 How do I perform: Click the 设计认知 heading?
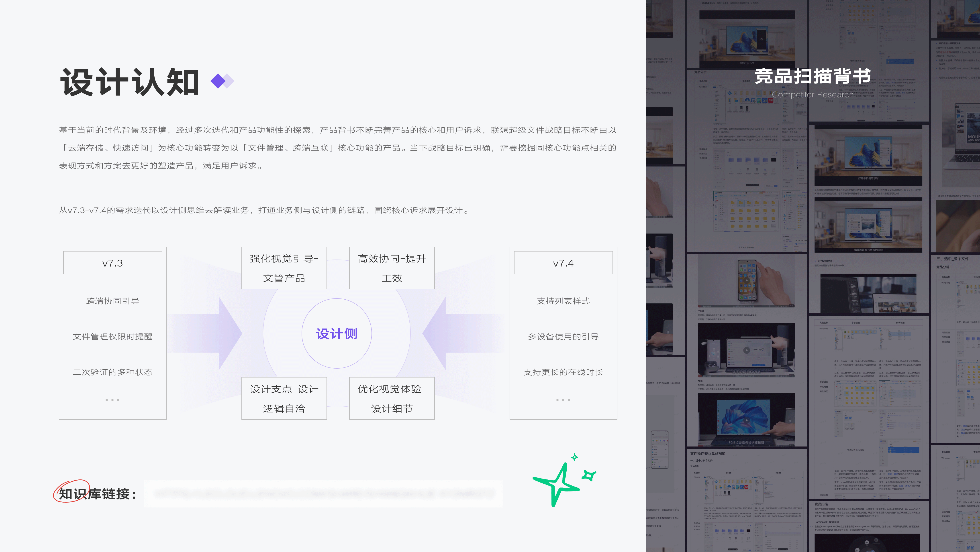point(129,82)
